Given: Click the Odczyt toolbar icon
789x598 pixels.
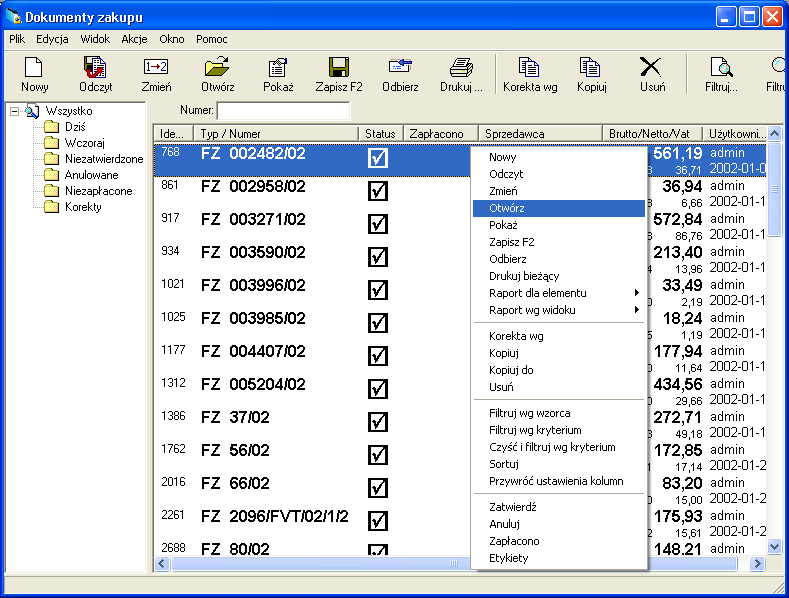Looking at the screenshot, I should (95, 67).
